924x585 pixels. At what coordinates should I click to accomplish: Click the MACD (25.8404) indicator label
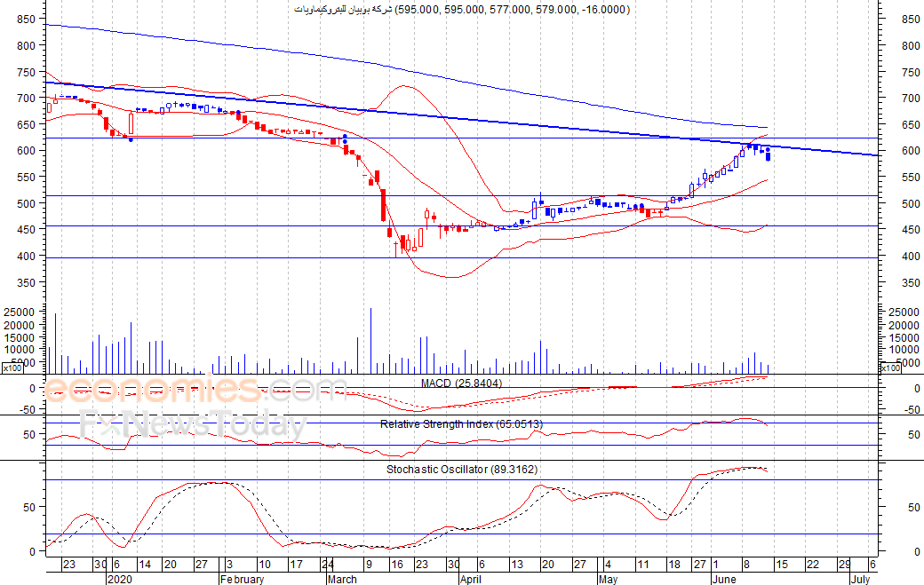461,383
